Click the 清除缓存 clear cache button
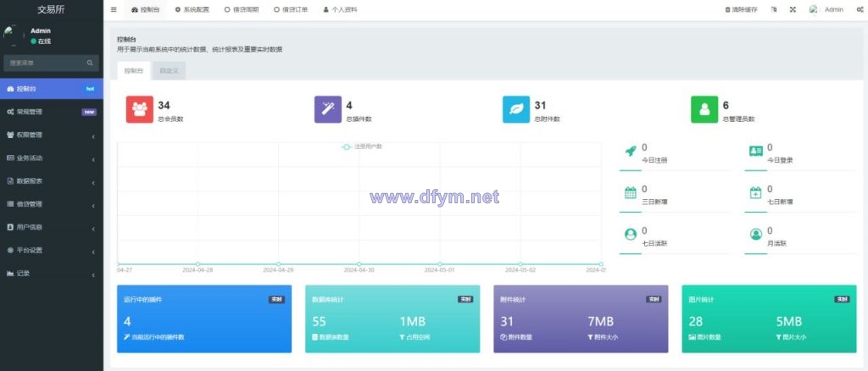This screenshot has width=868, height=371. coord(741,9)
